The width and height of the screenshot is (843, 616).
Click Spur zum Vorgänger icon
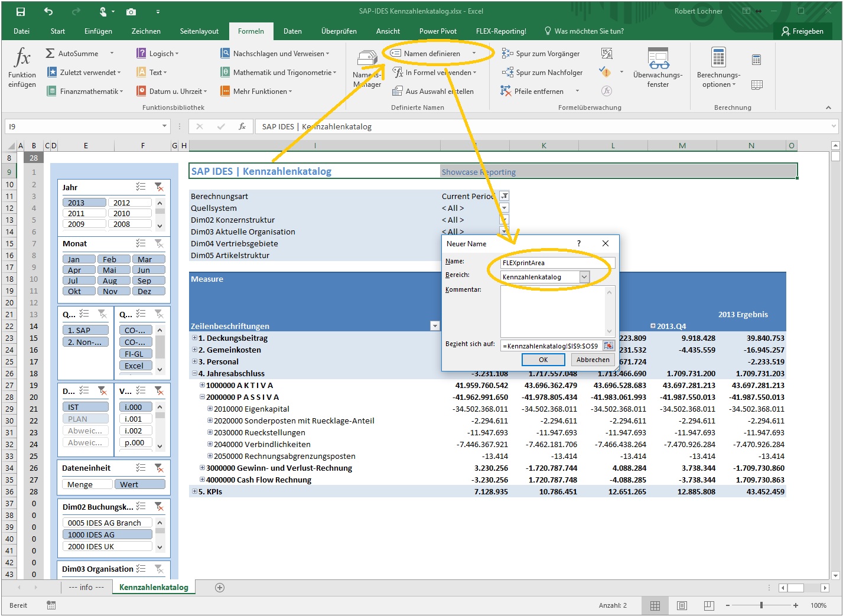point(507,54)
